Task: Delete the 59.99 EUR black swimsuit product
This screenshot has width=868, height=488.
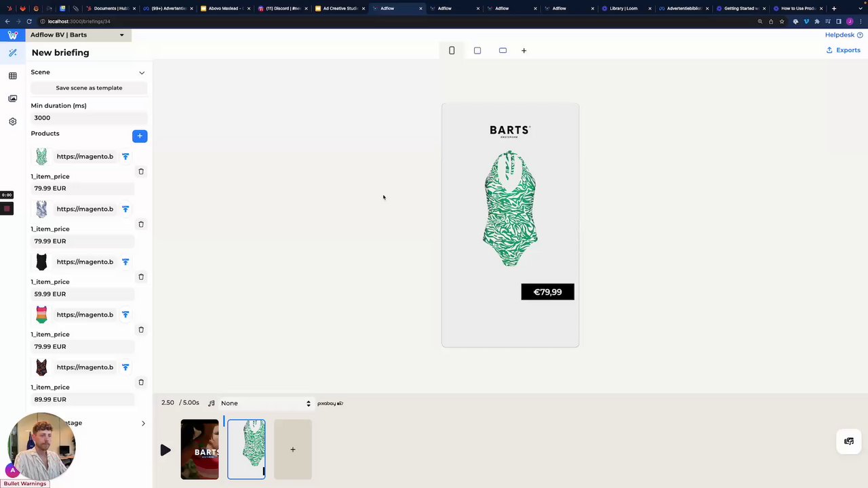Action: [141, 277]
